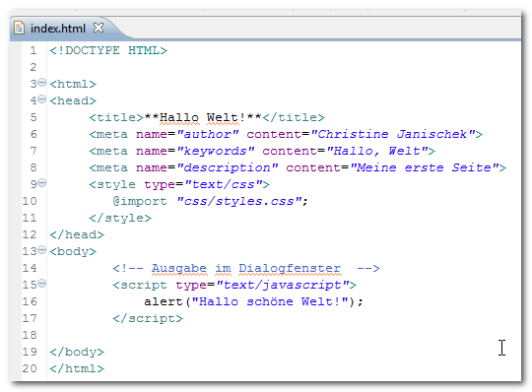
Task: Collapse the body element at line 13
Action: click(x=41, y=250)
